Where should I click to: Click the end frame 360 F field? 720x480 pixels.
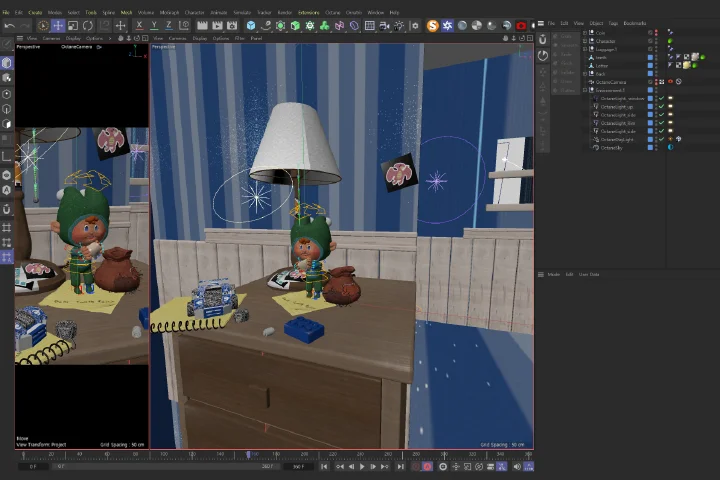click(298, 466)
